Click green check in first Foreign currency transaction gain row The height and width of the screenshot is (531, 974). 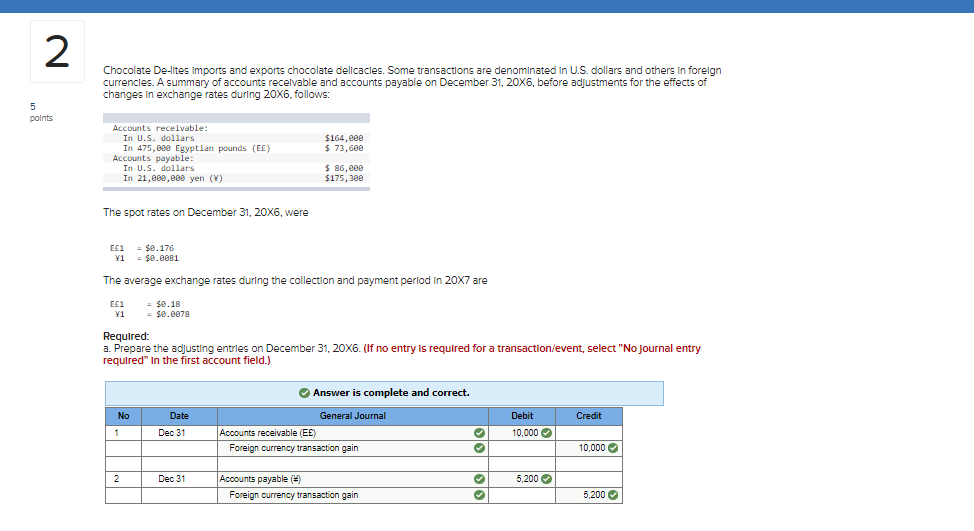[x=479, y=448]
